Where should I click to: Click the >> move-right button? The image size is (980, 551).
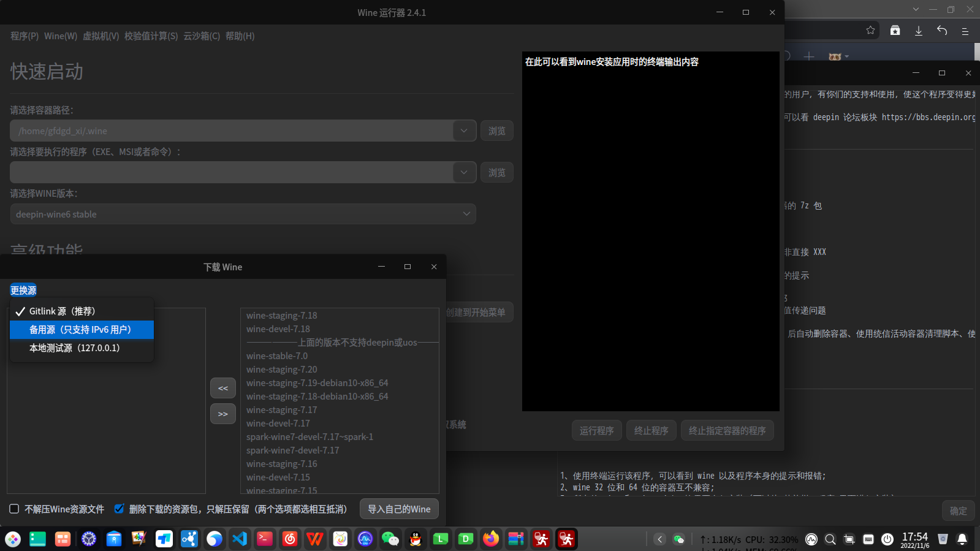click(223, 414)
